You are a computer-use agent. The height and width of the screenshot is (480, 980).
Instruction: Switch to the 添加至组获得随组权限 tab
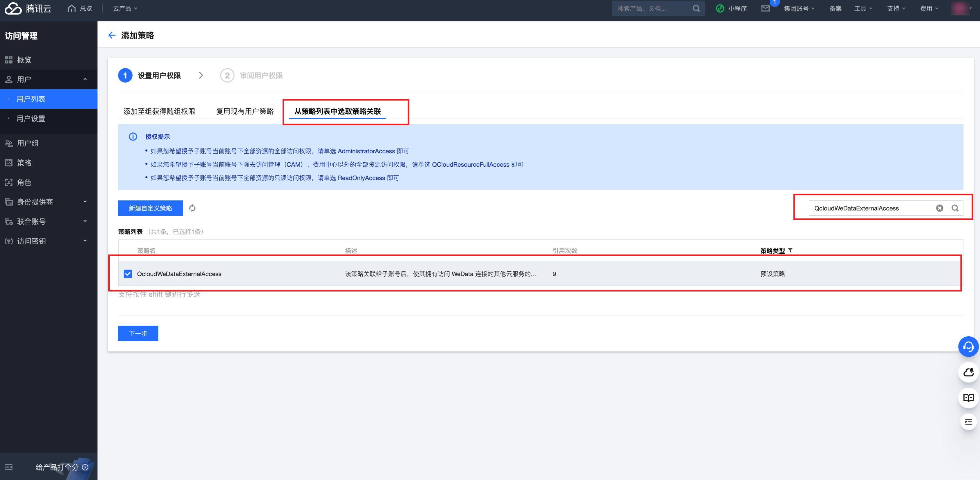pyautogui.click(x=159, y=111)
